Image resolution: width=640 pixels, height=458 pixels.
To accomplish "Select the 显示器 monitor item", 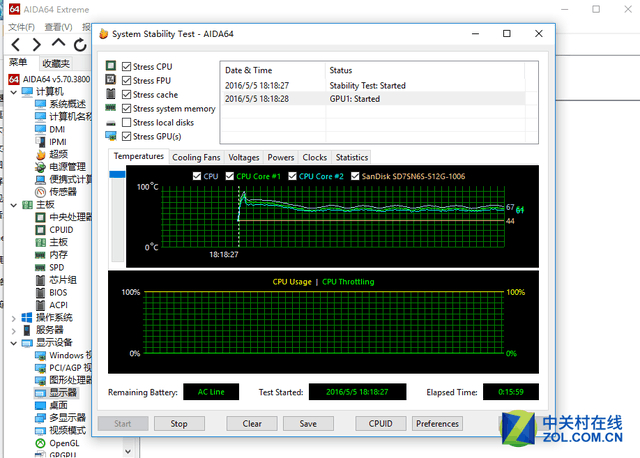I will [x=56, y=393].
